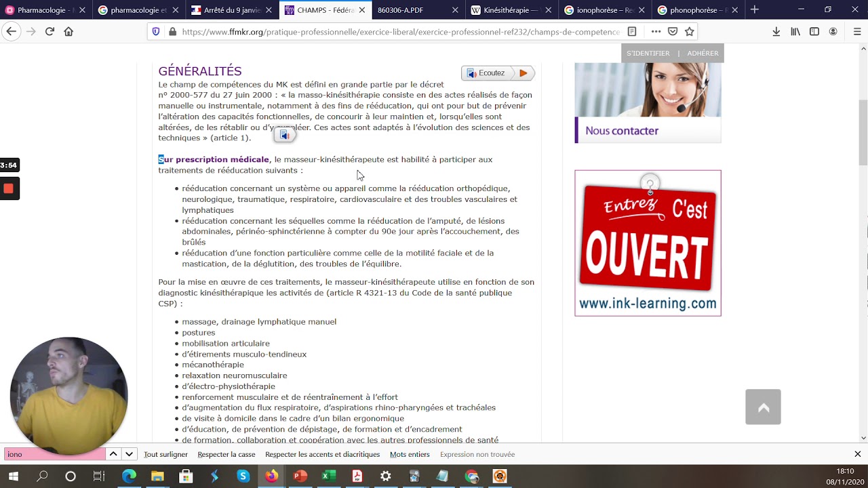Screen dimensions: 868x488
Task: Open the downloads panel
Action: coord(776,31)
